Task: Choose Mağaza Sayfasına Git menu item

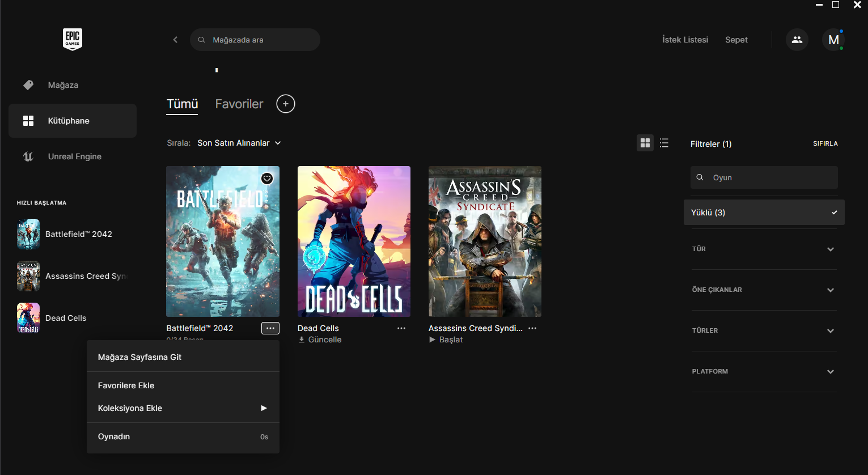Action: [x=183, y=357]
